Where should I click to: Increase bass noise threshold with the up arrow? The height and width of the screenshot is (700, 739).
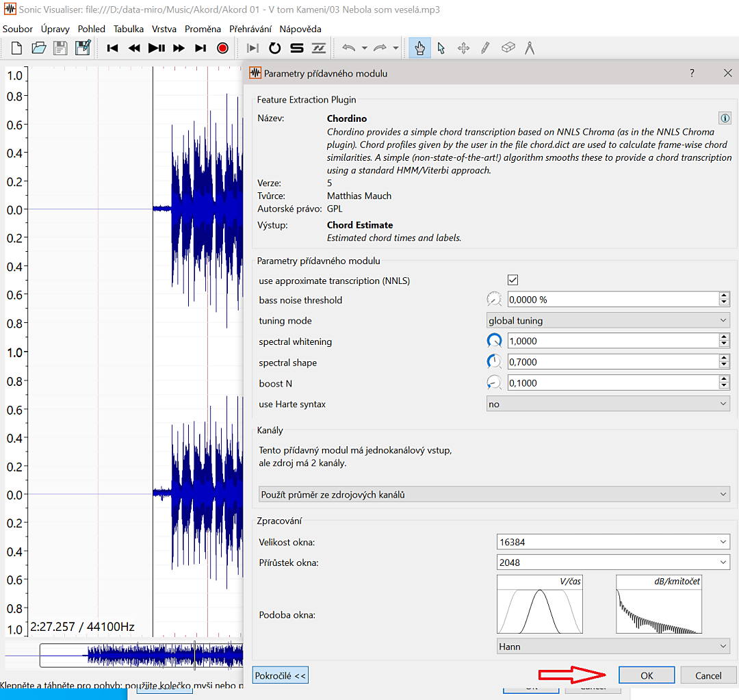[725, 296]
